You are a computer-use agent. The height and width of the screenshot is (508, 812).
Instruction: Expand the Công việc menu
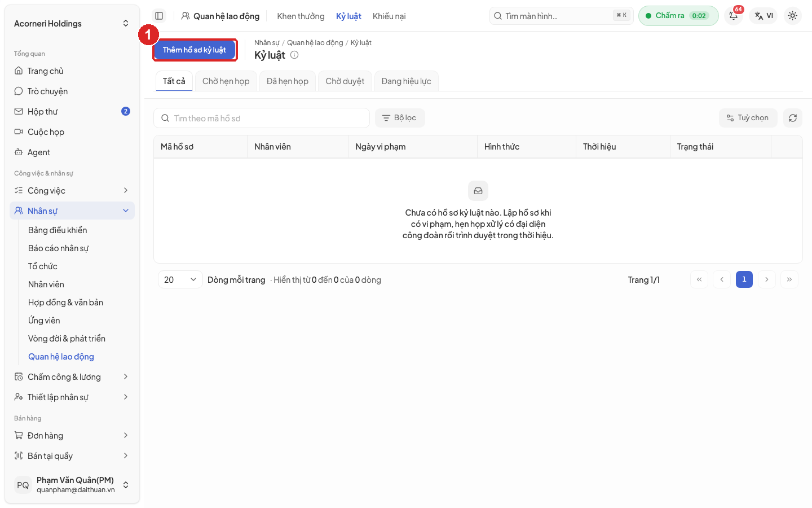72,191
